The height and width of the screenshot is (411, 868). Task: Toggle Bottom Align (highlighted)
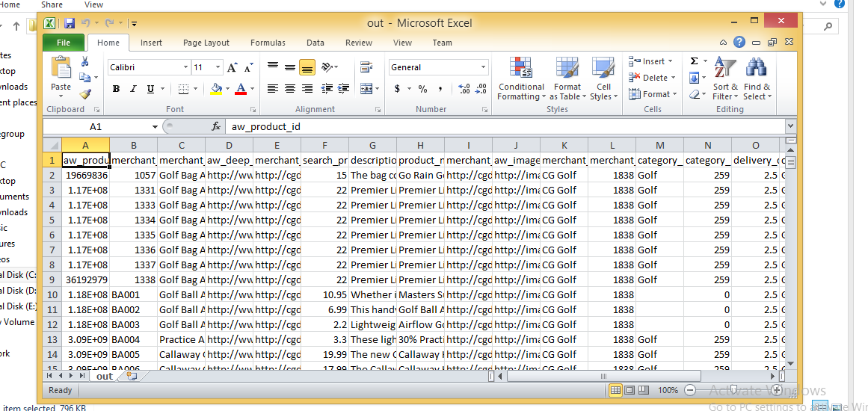click(307, 67)
